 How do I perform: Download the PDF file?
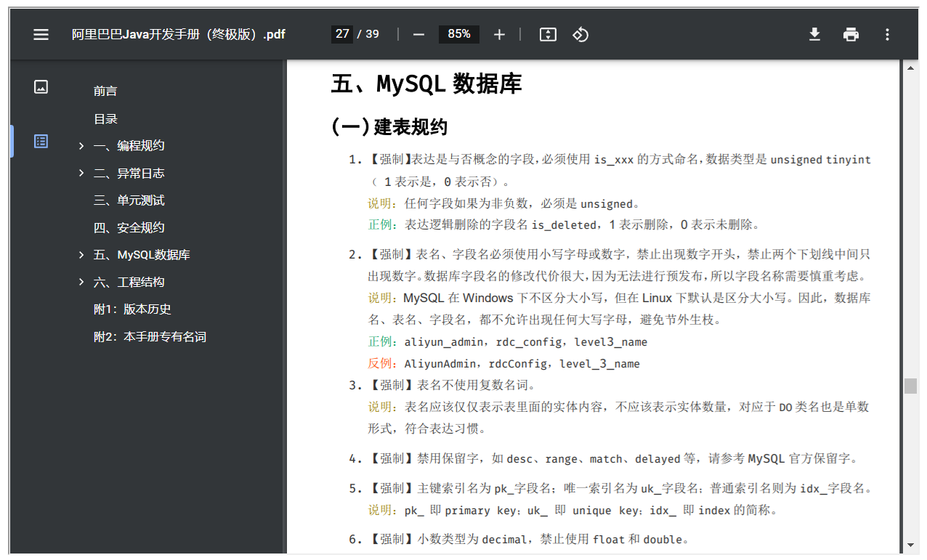[x=814, y=34]
